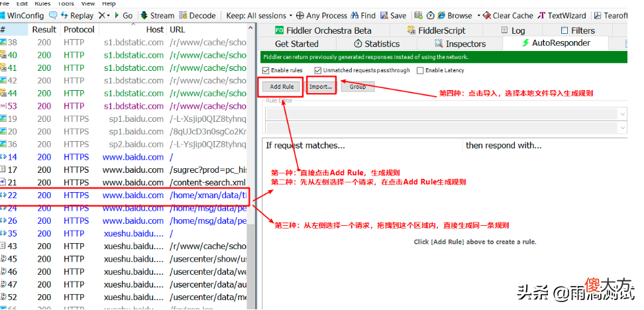Viewport: 644px width, 310px height.
Task: Click the document icon of session 17
Action: [3, 170]
